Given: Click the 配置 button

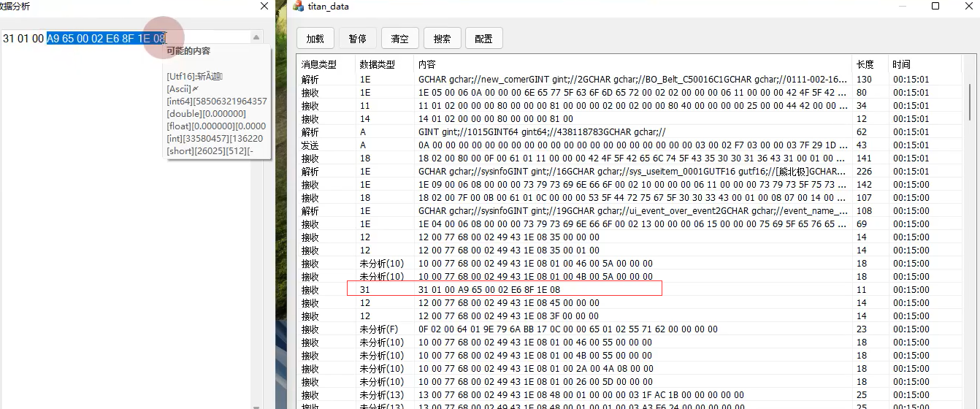Looking at the screenshot, I should (483, 39).
